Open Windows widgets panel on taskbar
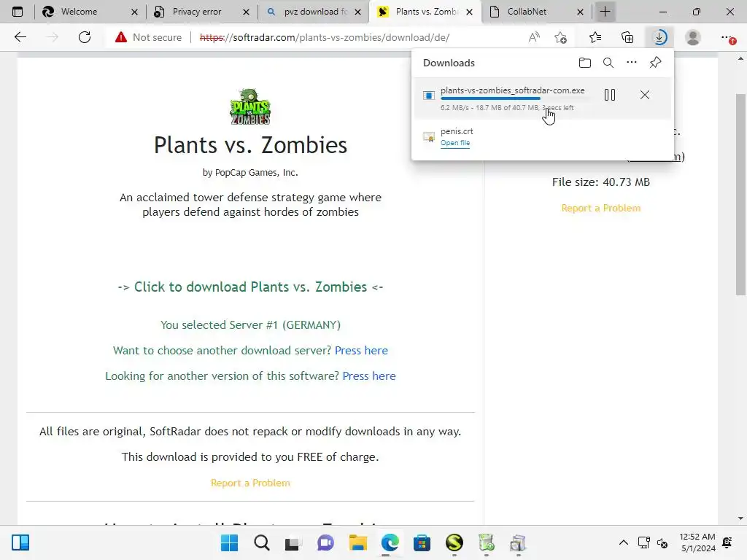Image resolution: width=747 pixels, height=560 pixels. tap(20, 542)
